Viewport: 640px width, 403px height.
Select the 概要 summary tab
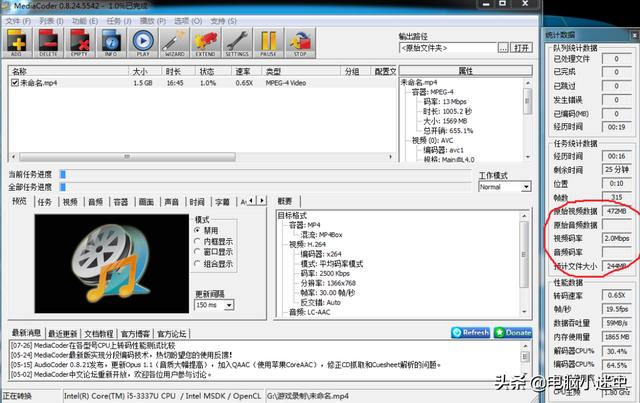285,201
